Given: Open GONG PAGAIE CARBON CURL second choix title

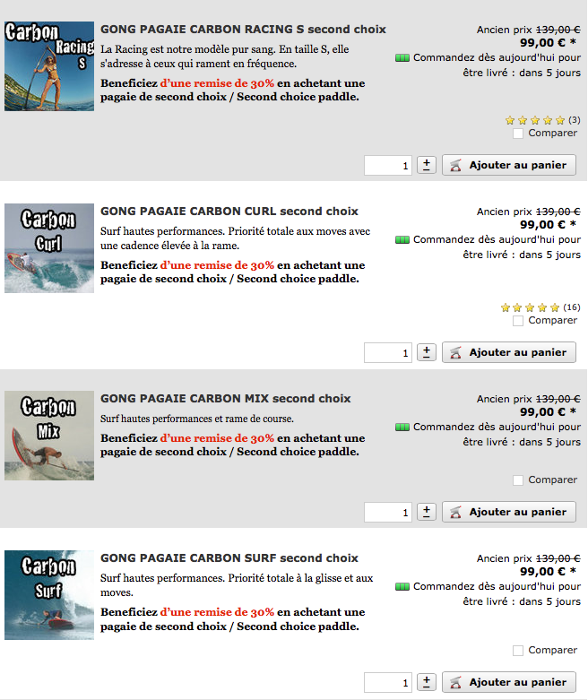Looking at the screenshot, I should coord(229,212).
